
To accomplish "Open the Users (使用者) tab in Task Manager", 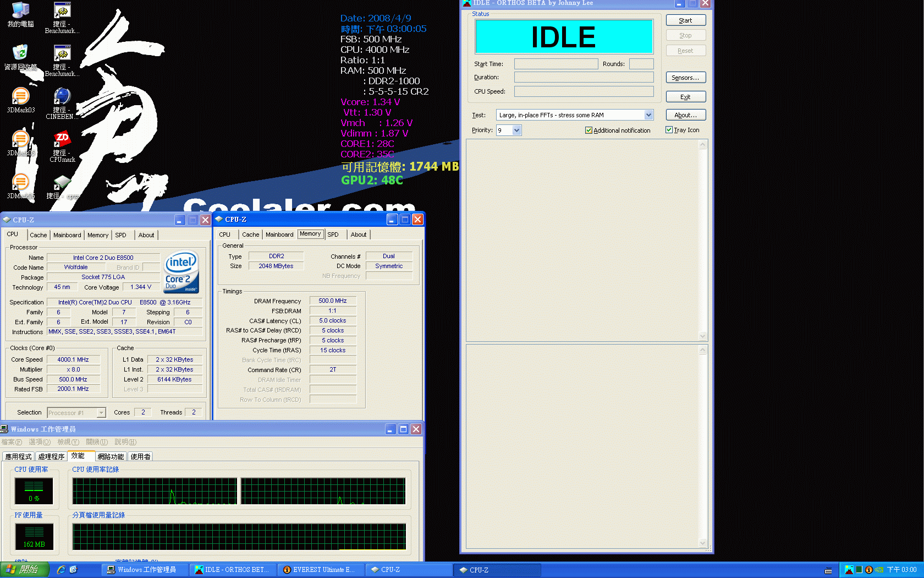I will coord(140,456).
